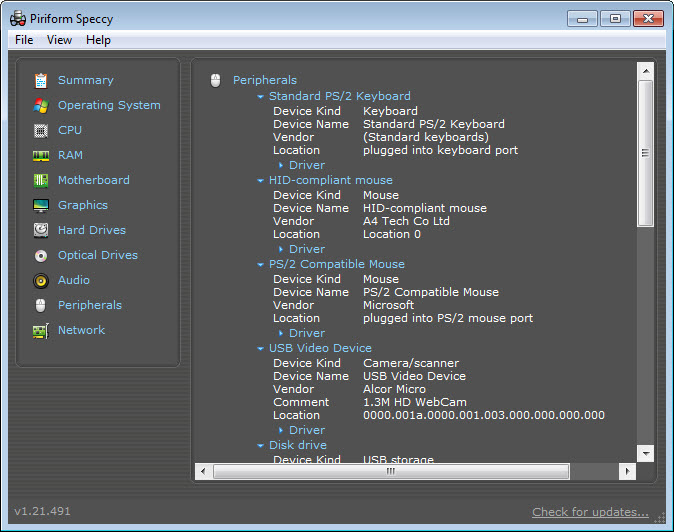Screen dimensions: 674x532
Task: Open the Hard Drives section
Action: [x=92, y=230]
